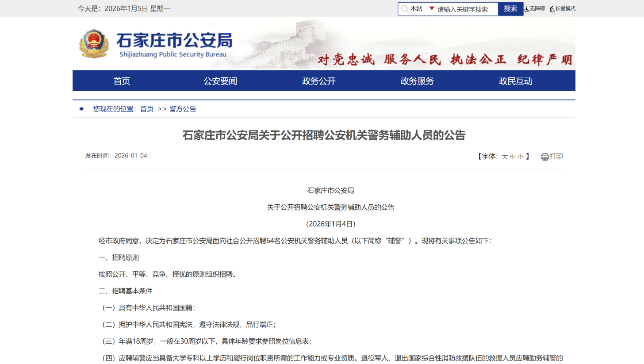The width and height of the screenshot is (644, 364).
Task: Switch font size to 小 (small)
Action: click(520, 156)
